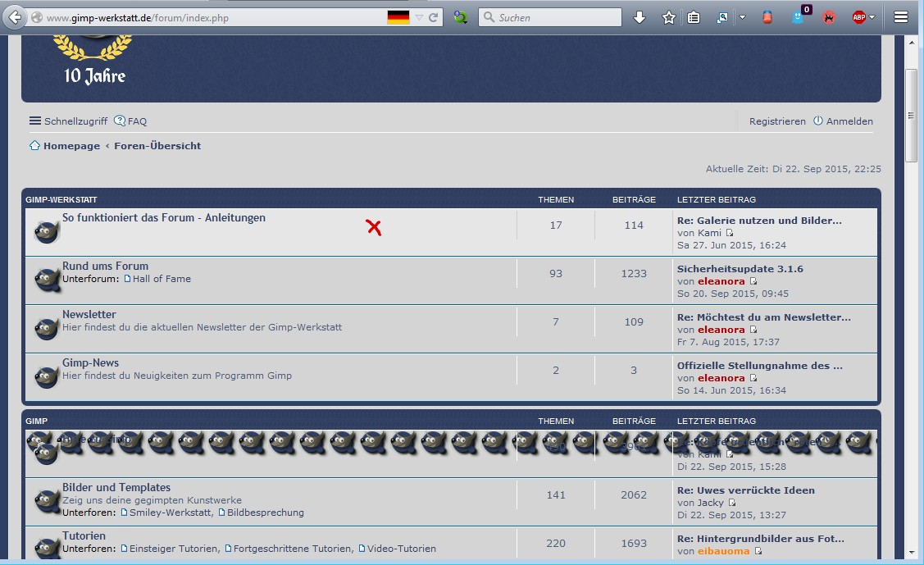Open post Re: Hintergrundbilder aus Fot…

click(x=760, y=539)
